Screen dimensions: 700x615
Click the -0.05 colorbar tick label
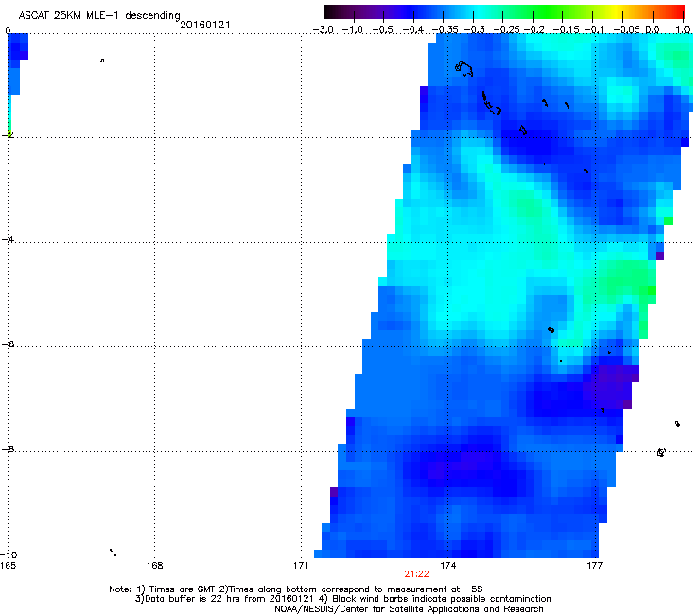coord(626,30)
